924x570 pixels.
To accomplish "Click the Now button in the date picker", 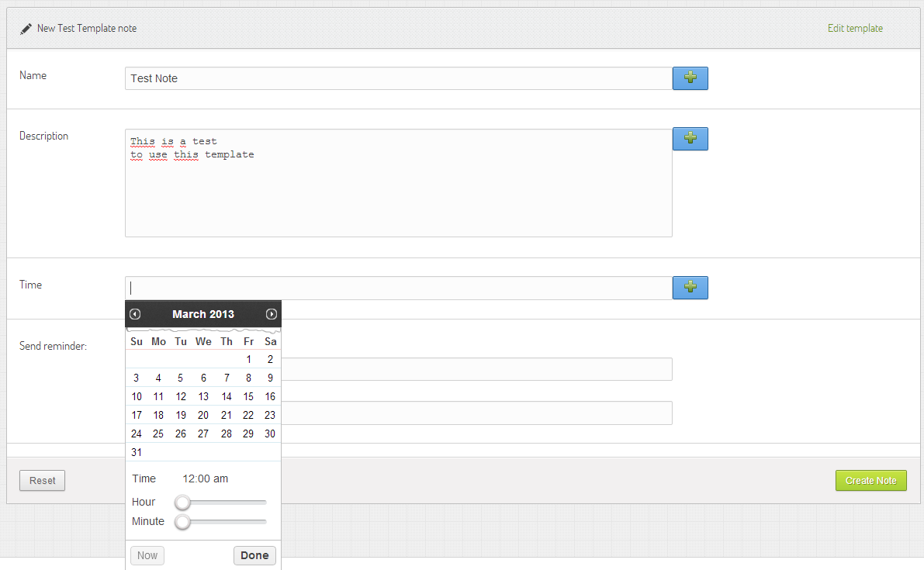I will coord(147,555).
